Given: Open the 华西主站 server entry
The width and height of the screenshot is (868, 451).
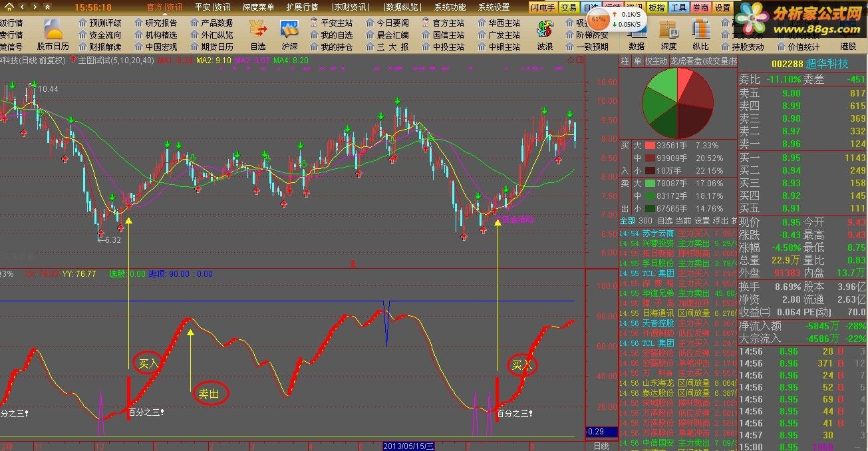Looking at the screenshot, I should (x=499, y=23).
